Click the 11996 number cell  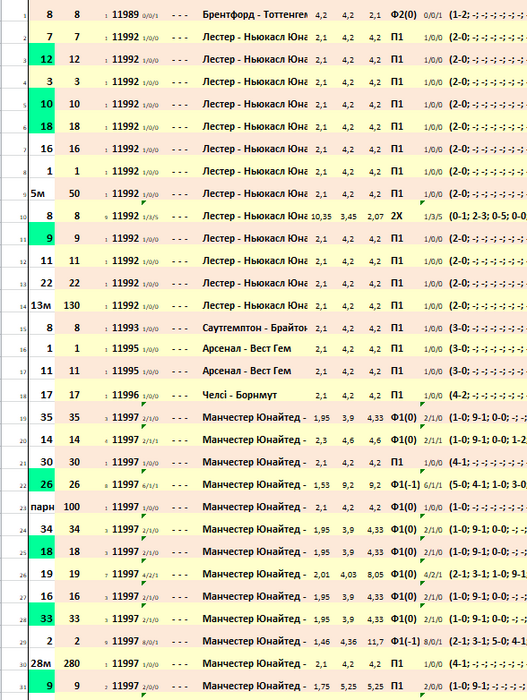(x=125, y=395)
